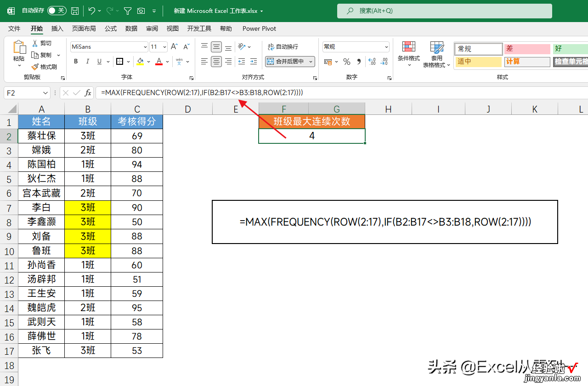Click the Increase Font Size icon
This screenshot has height=386, width=588.
pyautogui.click(x=174, y=47)
